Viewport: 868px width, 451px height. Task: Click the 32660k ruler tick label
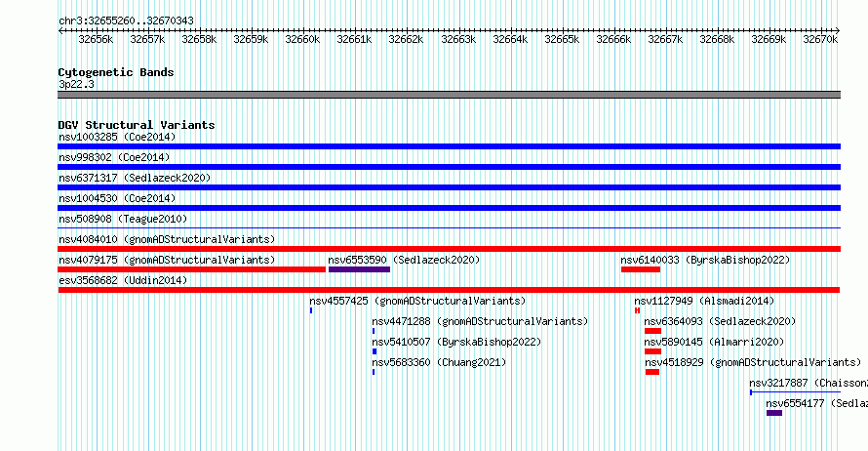tap(302, 39)
